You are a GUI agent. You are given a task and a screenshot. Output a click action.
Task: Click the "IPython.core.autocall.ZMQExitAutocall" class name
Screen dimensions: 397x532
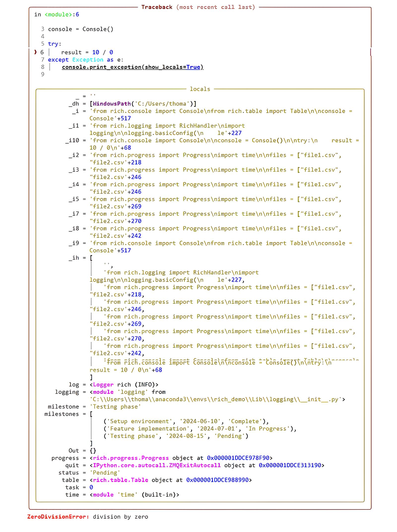pos(157,465)
